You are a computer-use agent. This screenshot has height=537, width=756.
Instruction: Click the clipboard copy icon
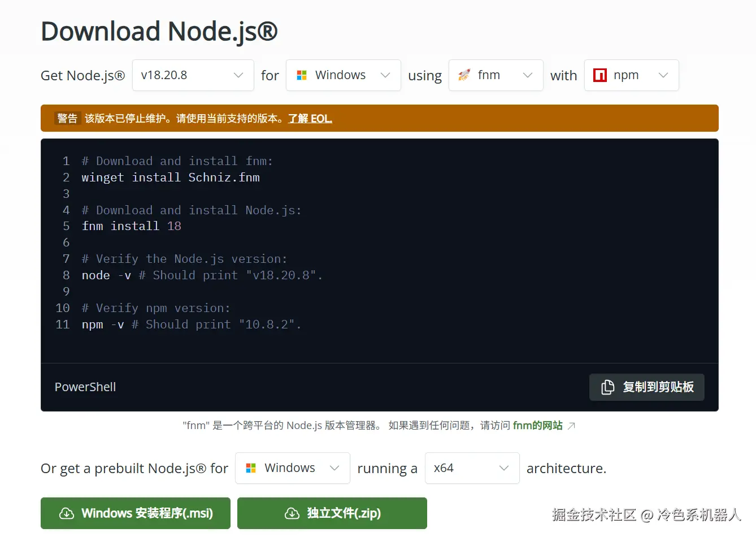(x=607, y=387)
